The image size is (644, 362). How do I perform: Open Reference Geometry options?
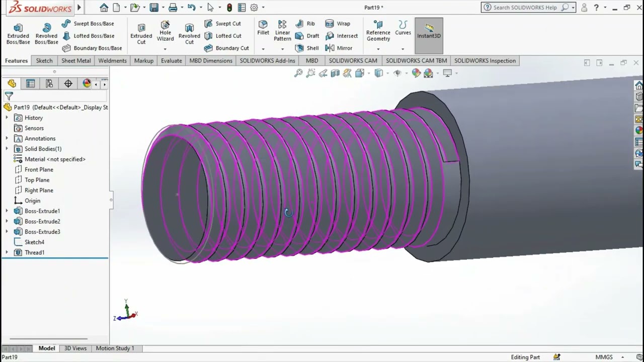[x=378, y=31]
